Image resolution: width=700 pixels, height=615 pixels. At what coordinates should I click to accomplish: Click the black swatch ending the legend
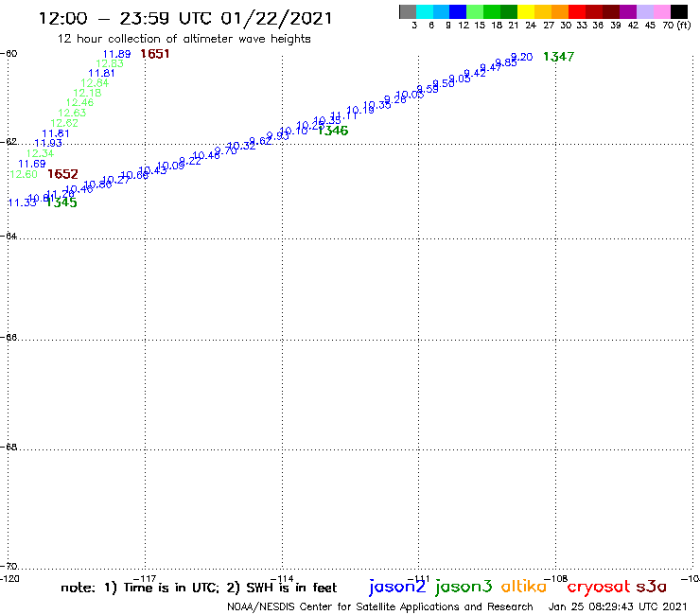click(678, 11)
